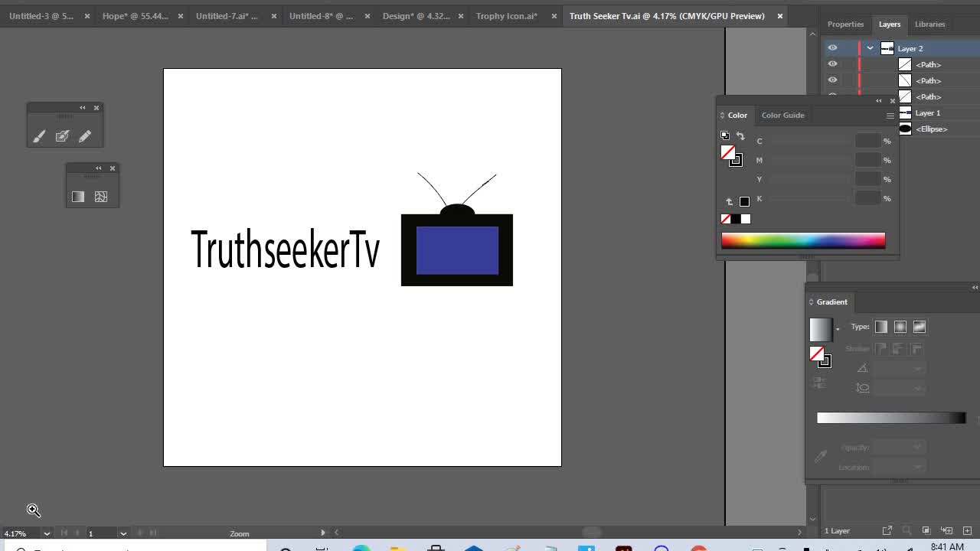Select the Gradient tool in small floating panel
Screen dimensions: 980x551
pos(77,197)
